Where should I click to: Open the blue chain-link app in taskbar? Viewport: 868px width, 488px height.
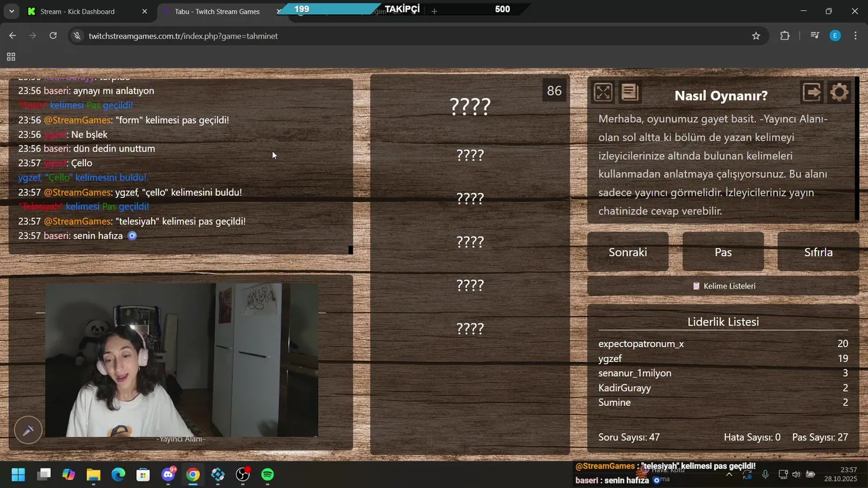click(x=218, y=474)
